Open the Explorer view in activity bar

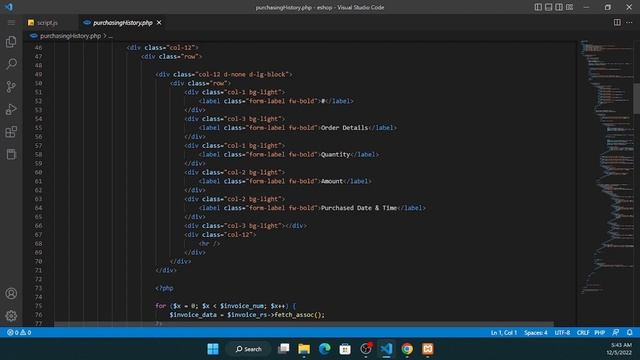click(11, 42)
